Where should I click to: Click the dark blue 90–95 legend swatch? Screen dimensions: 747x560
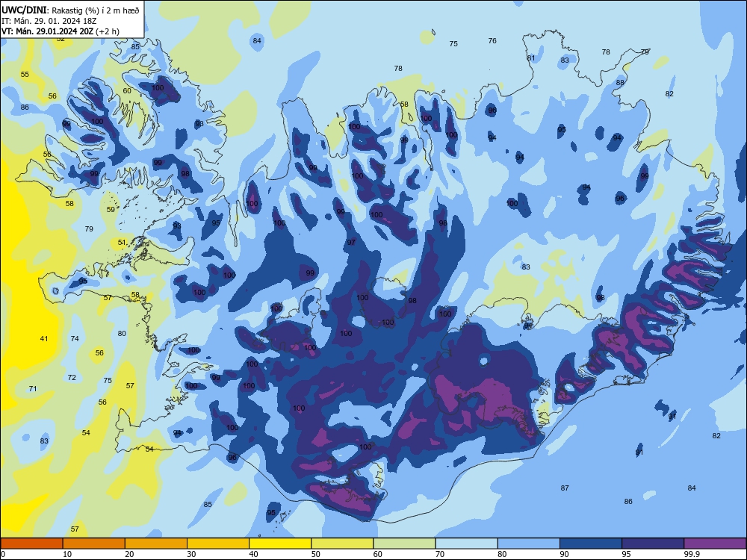pos(591,544)
